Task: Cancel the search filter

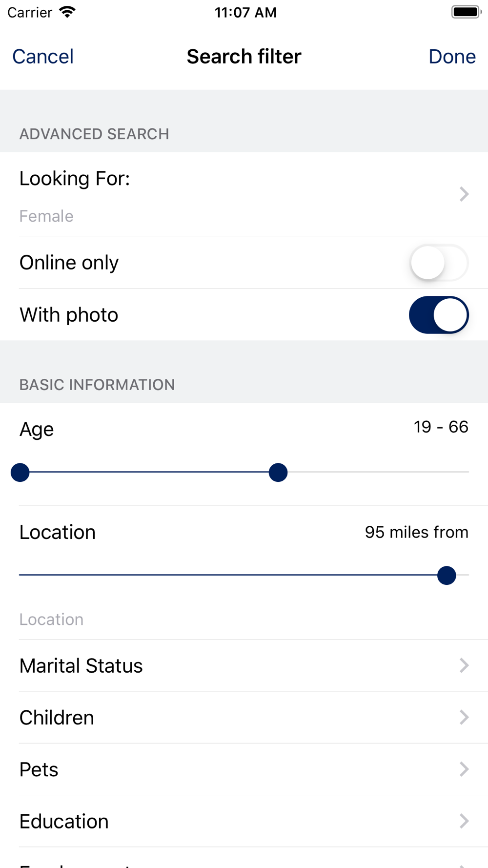Action: click(43, 57)
